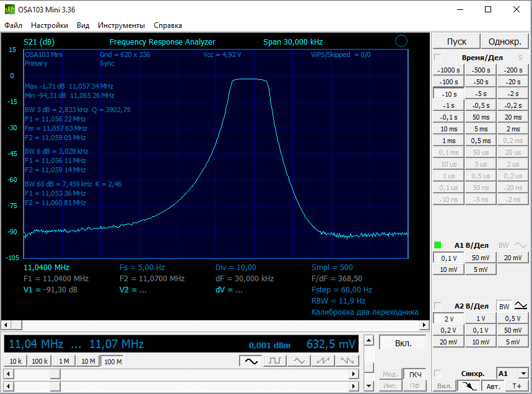Click the circle indicator at graph top right

401,42
